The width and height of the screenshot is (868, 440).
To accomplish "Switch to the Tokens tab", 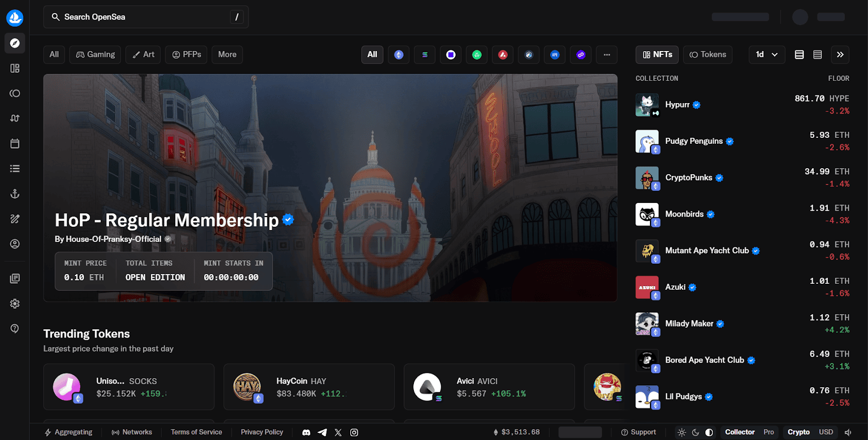I will 708,55.
